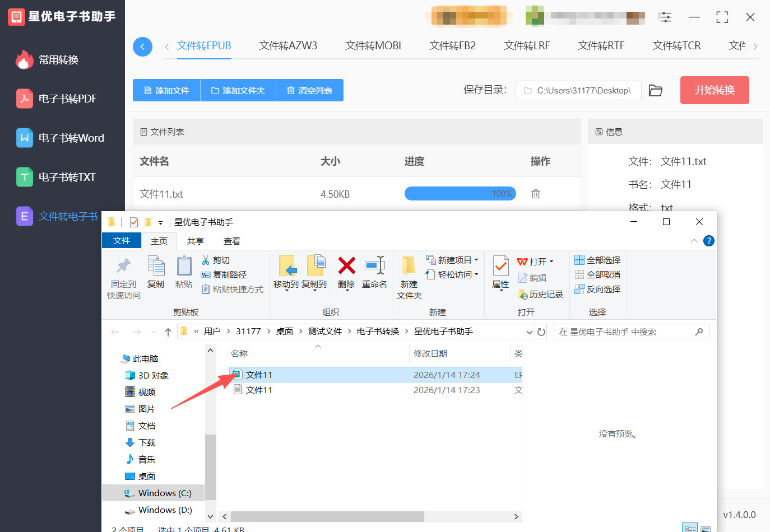Click the Explorer search box
The image size is (770, 532).
(631, 332)
